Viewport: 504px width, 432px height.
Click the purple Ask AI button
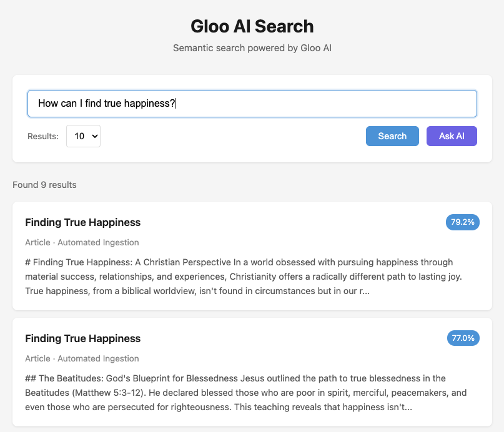pos(452,136)
